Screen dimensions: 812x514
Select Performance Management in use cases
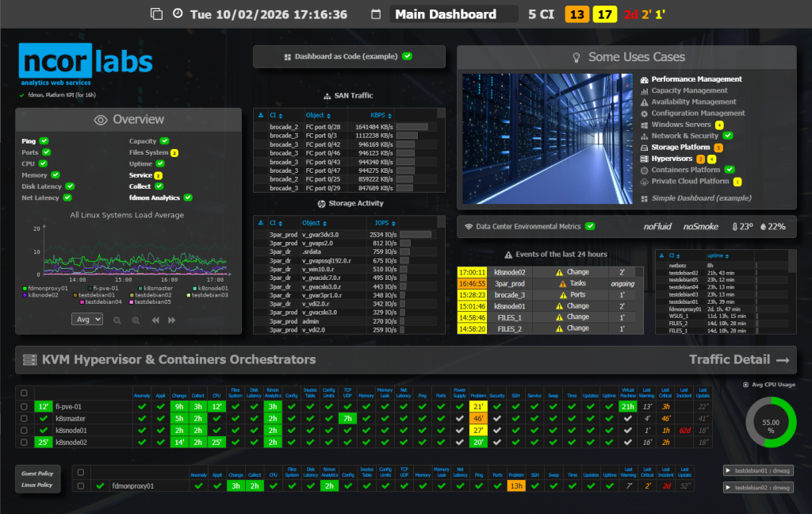[696, 79]
